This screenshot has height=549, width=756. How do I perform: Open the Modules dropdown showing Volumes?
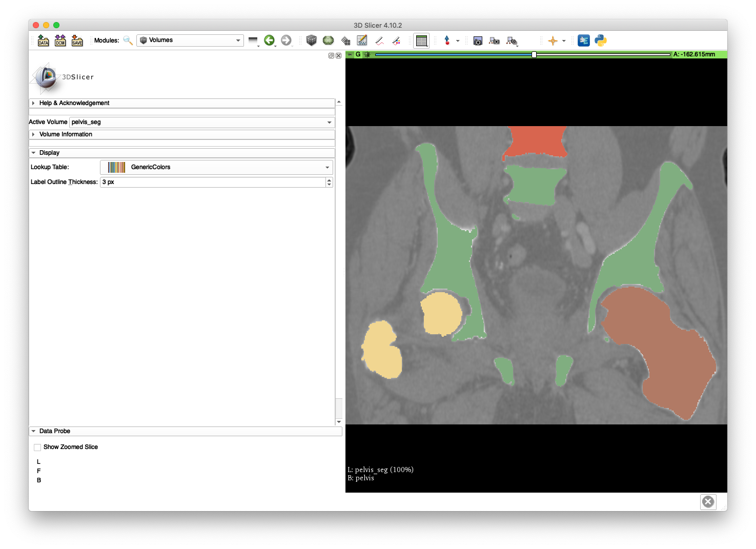tap(190, 40)
